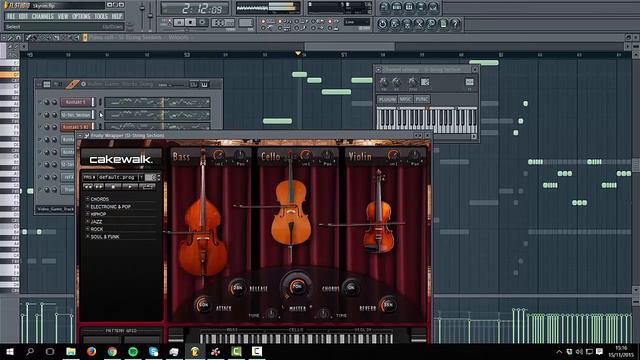Click the question mark help icon
Viewport: 640px width, 360px height.
tap(456, 24)
